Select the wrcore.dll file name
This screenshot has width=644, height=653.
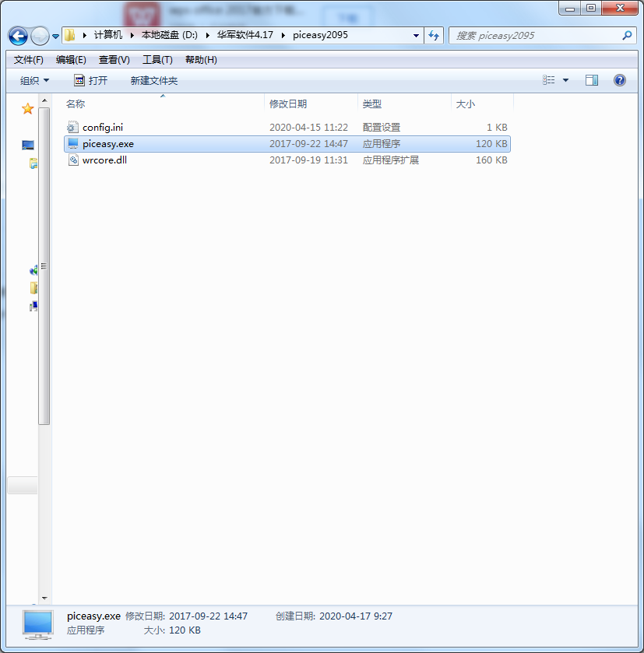tap(104, 160)
